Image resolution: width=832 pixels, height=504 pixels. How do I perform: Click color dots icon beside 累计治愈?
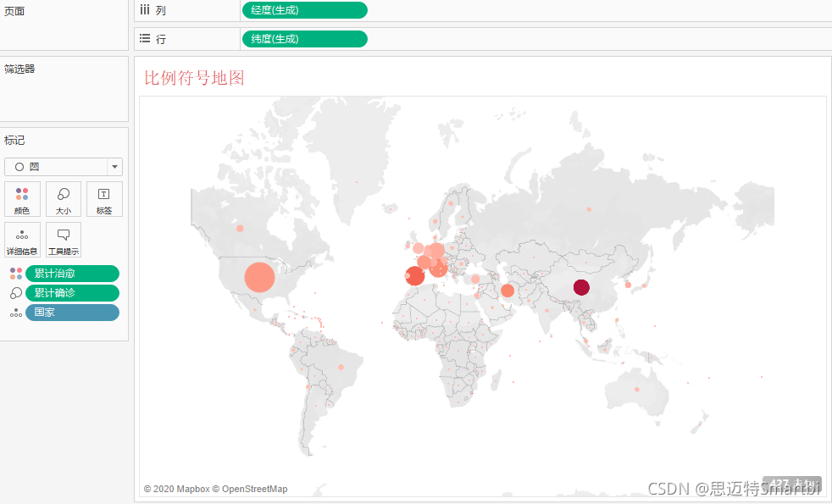point(16,274)
